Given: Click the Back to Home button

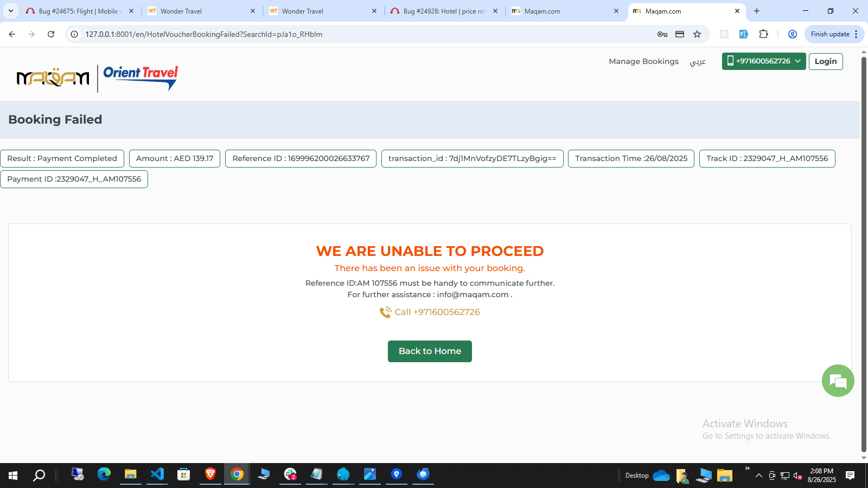Looking at the screenshot, I should (x=430, y=351).
